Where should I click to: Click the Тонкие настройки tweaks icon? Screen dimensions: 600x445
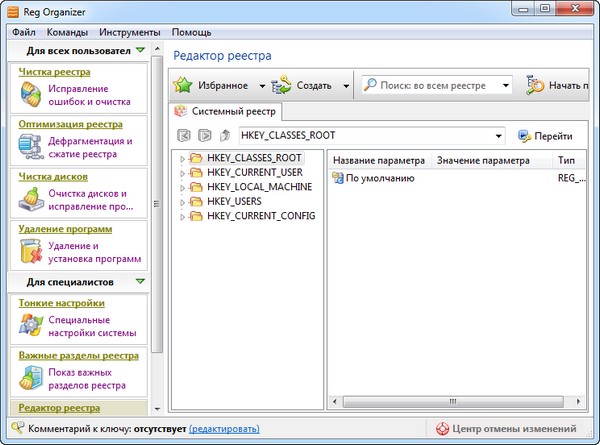click(x=28, y=324)
